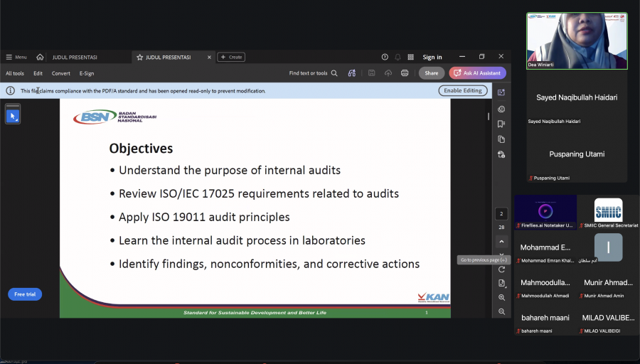Star the JUDUL PRESENTASI tab as favorite
This screenshot has height=364, width=640.
click(139, 57)
